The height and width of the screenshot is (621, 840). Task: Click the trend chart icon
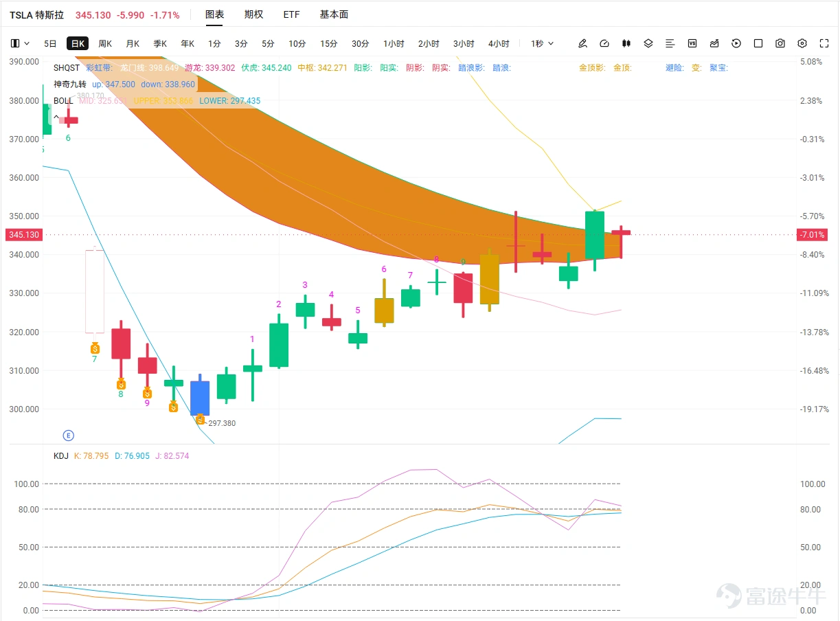(714, 43)
